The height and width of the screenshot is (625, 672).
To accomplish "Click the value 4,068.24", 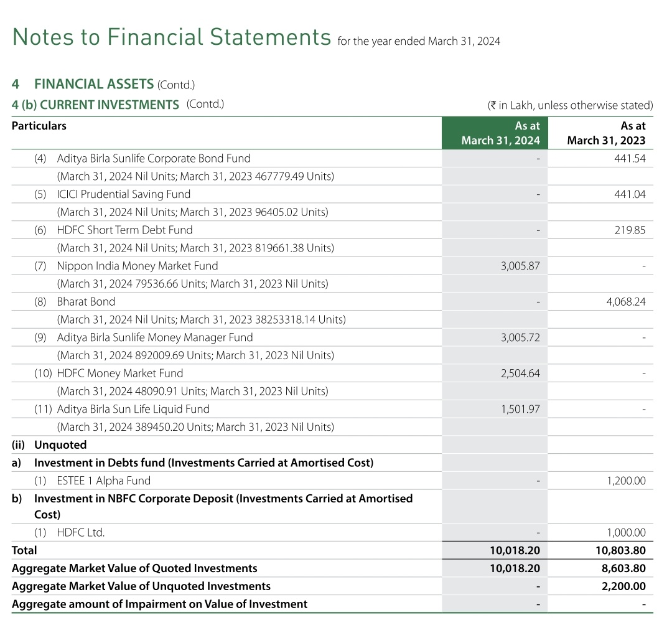I will point(626,301).
